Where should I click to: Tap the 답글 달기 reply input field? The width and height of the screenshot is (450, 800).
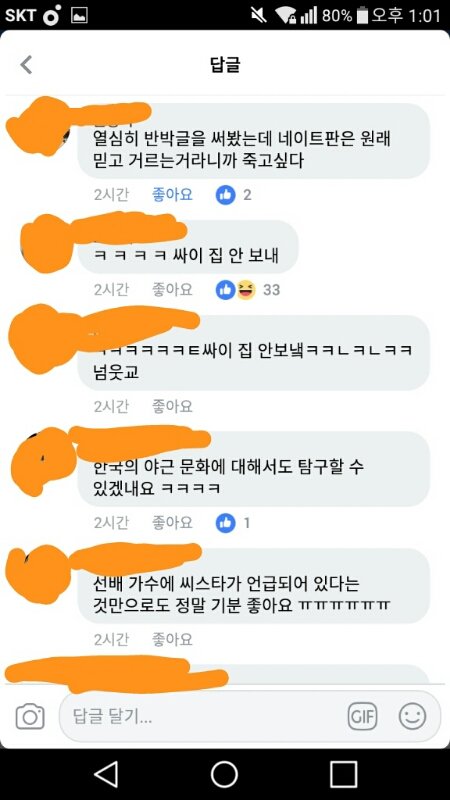click(x=250, y=717)
